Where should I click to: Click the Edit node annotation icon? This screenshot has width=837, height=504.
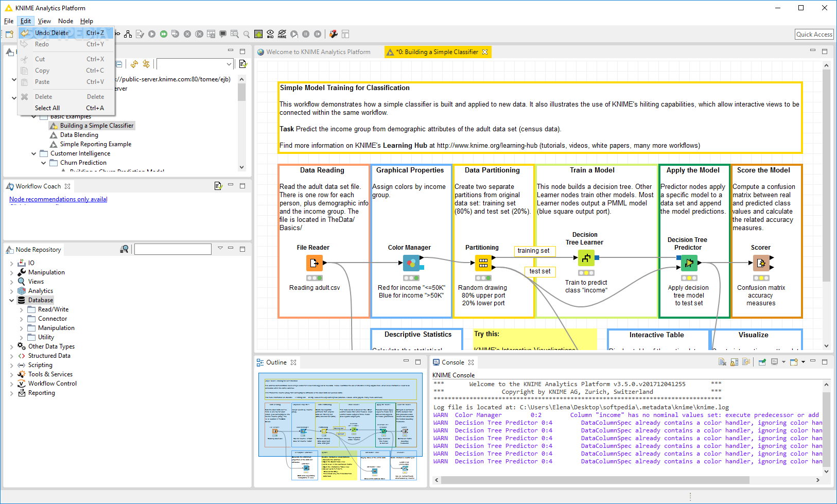click(x=223, y=34)
